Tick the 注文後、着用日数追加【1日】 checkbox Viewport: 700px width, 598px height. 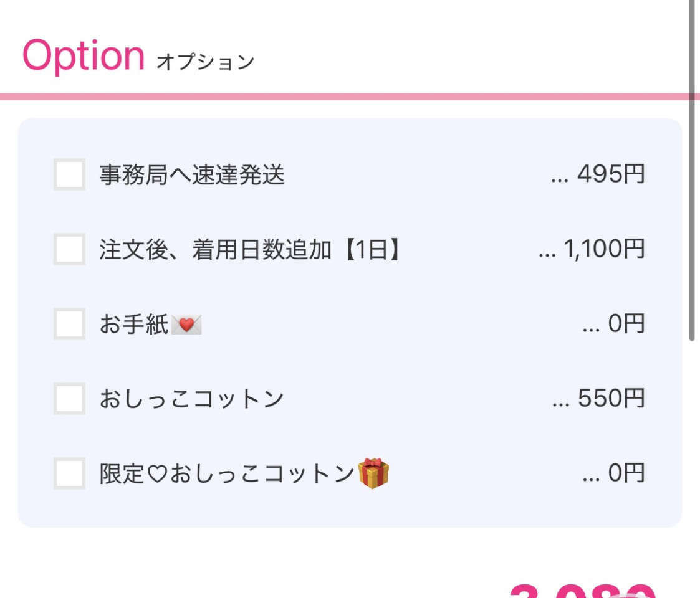tap(69, 249)
